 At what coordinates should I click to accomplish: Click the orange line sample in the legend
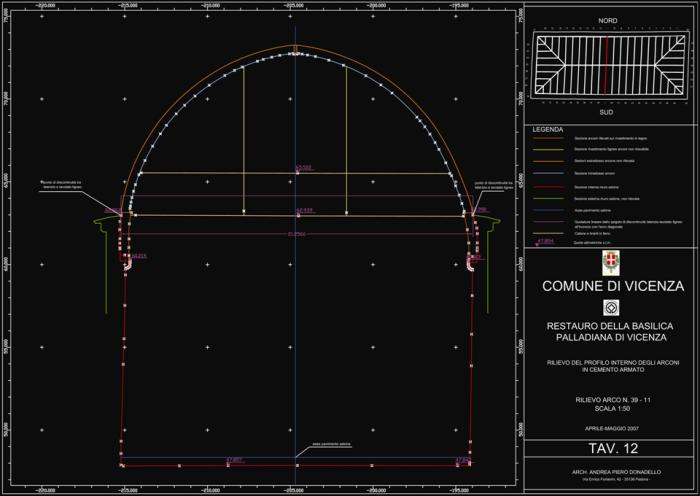pos(547,161)
